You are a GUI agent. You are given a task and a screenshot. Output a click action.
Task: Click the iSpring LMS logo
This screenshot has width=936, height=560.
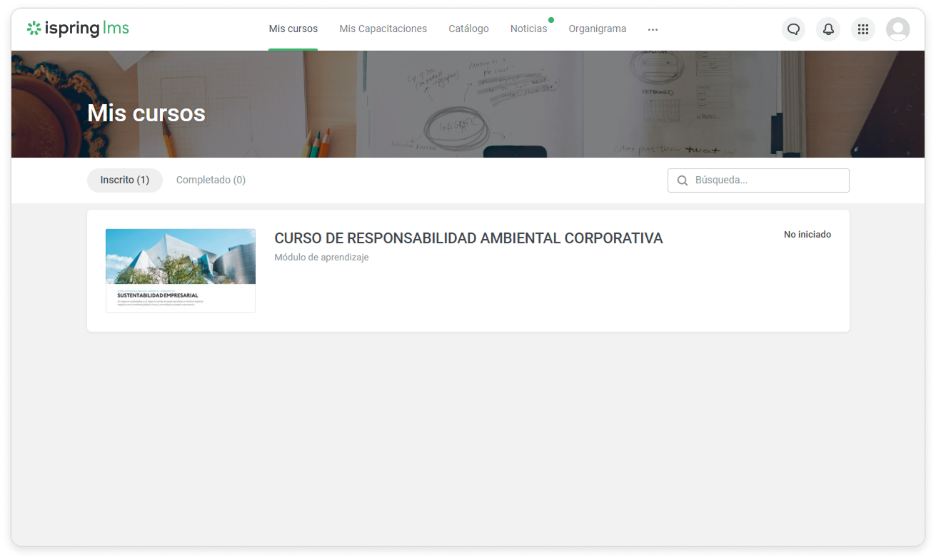[78, 29]
